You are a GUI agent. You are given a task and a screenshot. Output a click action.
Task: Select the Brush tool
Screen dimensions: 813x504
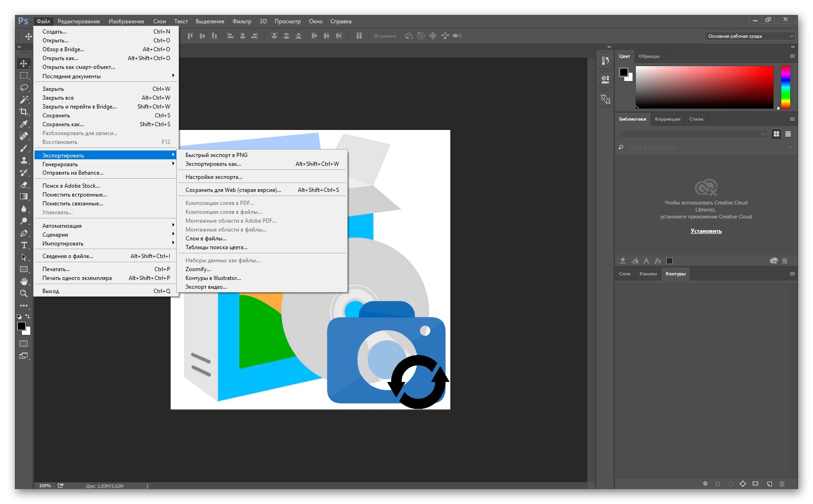click(24, 148)
